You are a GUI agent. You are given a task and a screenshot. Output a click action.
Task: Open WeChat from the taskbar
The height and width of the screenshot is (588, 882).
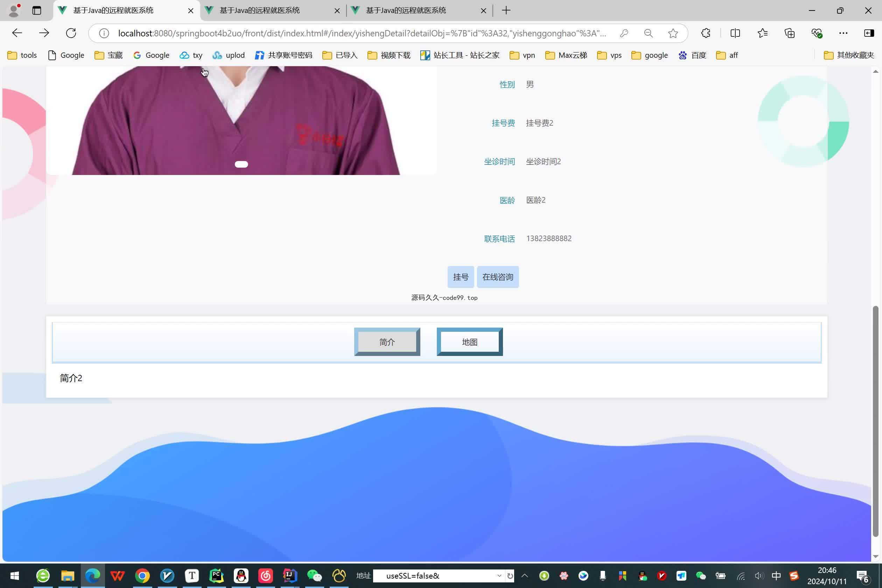314,575
